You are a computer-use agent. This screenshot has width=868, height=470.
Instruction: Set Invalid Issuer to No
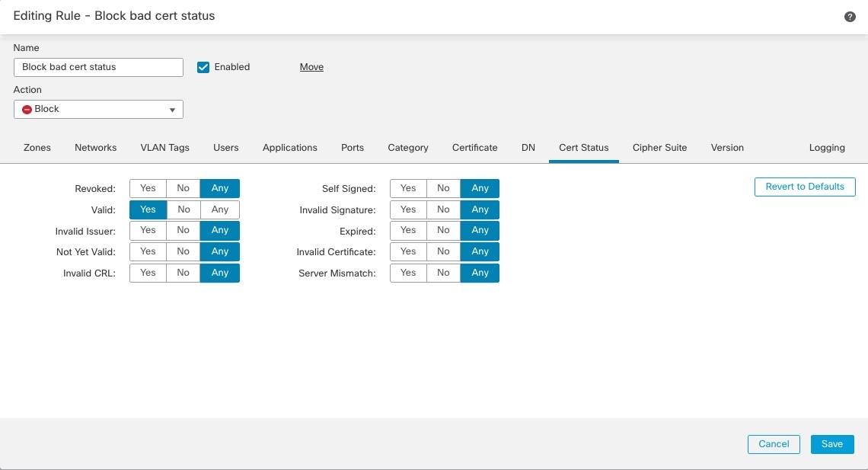tap(183, 230)
